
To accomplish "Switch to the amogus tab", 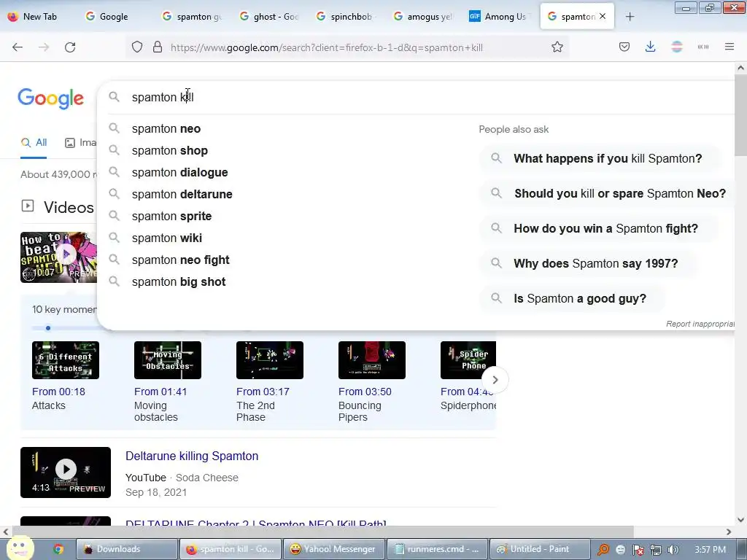I will [424, 17].
